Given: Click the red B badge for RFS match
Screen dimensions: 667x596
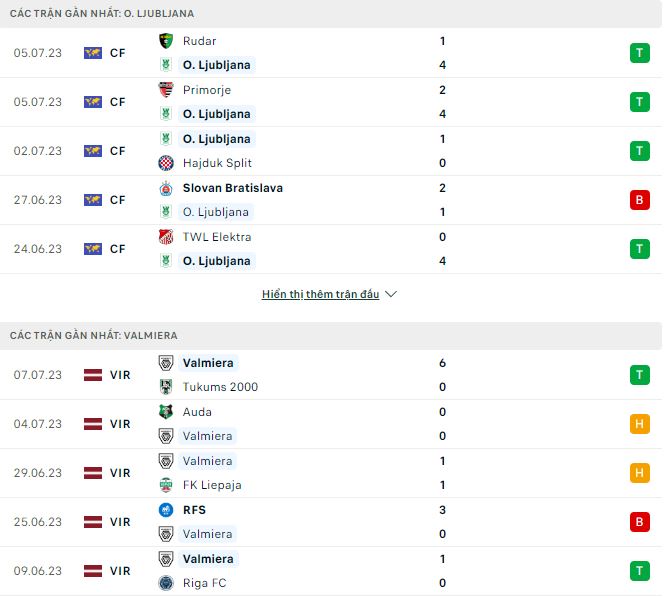Looking at the screenshot, I should 639,522.
